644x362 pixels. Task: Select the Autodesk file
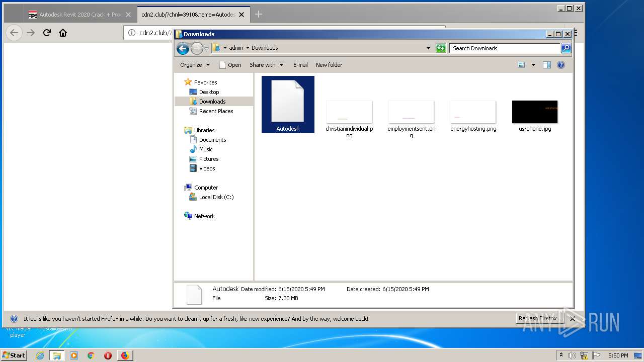point(288,105)
